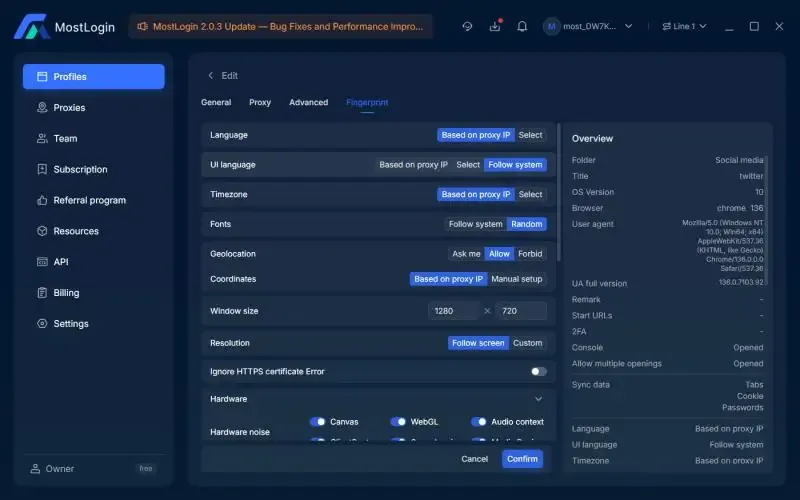The height and width of the screenshot is (500, 800).
Task: Set Language to Based on proxy IP
Action: (476, 135)
